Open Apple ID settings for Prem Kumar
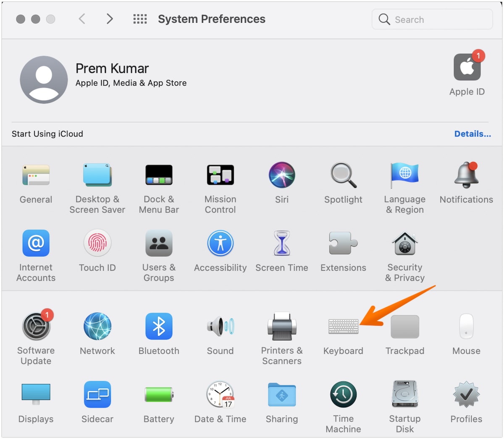The width and height of the screenshot is (504, 439). [467, 67]
